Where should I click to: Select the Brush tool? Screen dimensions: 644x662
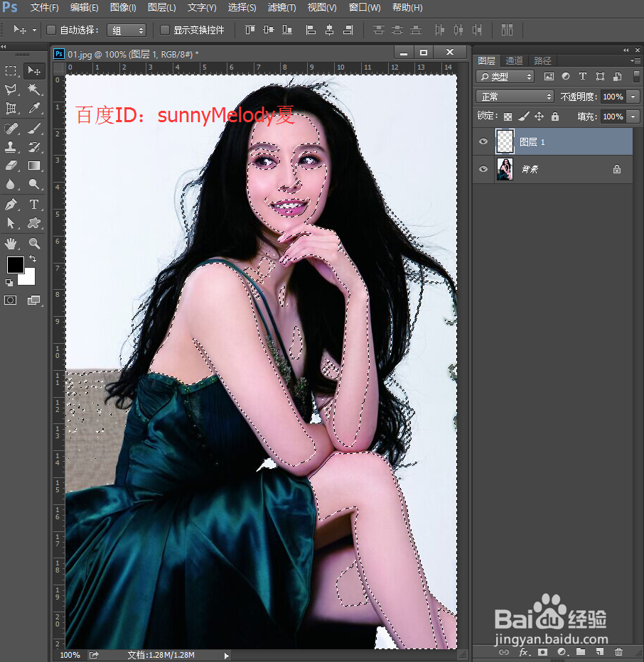pyautogui.click(x=34, y=129)
